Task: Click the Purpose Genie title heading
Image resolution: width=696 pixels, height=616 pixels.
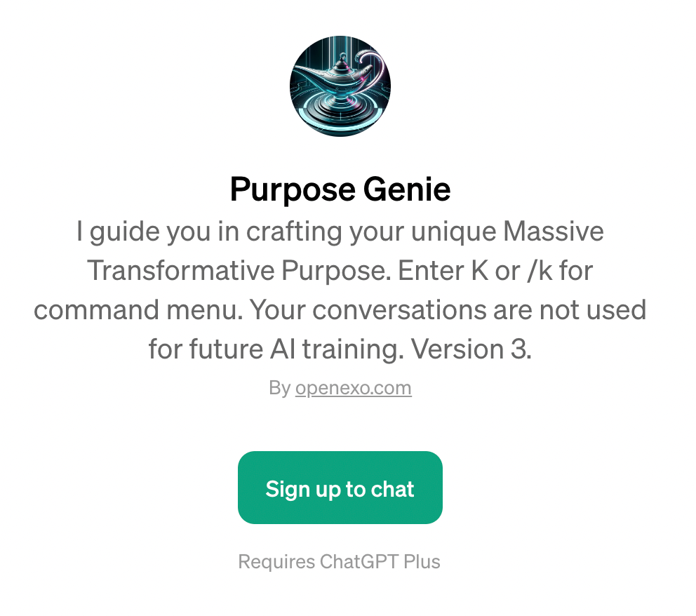Action: click(x=340, y=189)
